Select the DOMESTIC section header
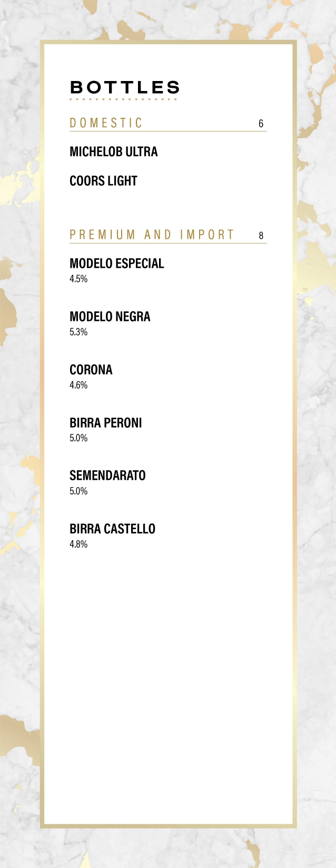The height and width of the screenshot is (868, 336). click(x=106, y=123)
